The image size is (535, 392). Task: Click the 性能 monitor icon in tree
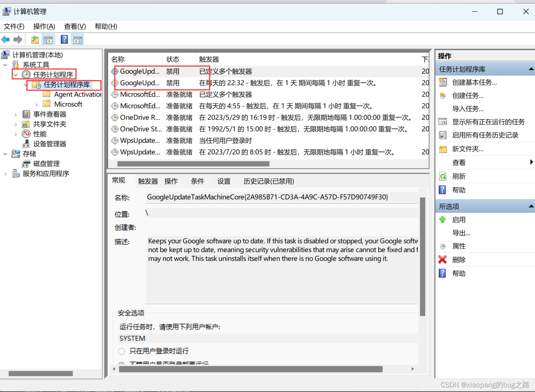click(x=26, y=134)
